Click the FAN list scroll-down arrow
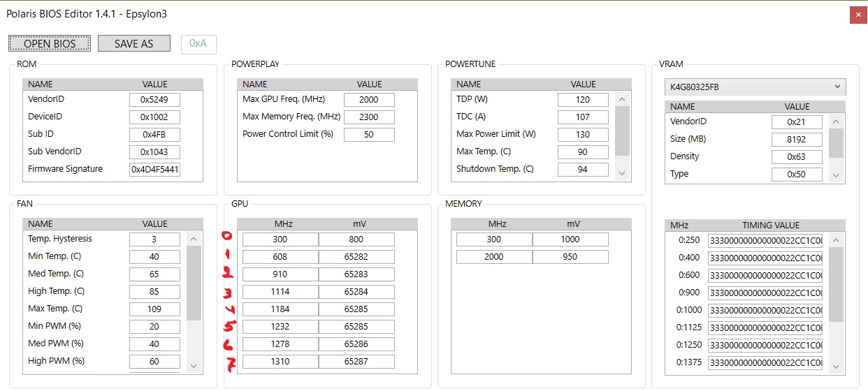868x391 pixels. tap(194, 365)
